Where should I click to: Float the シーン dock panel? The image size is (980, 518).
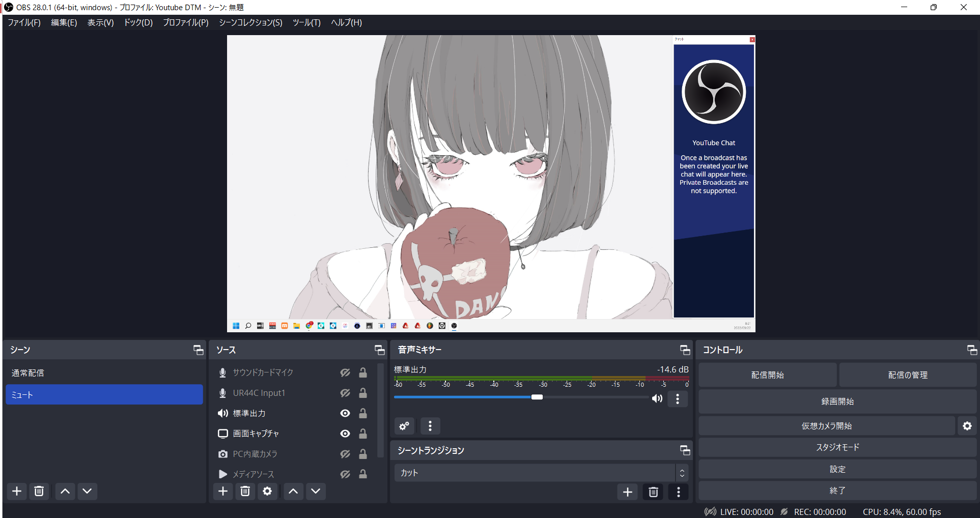[x=198, y=350]
